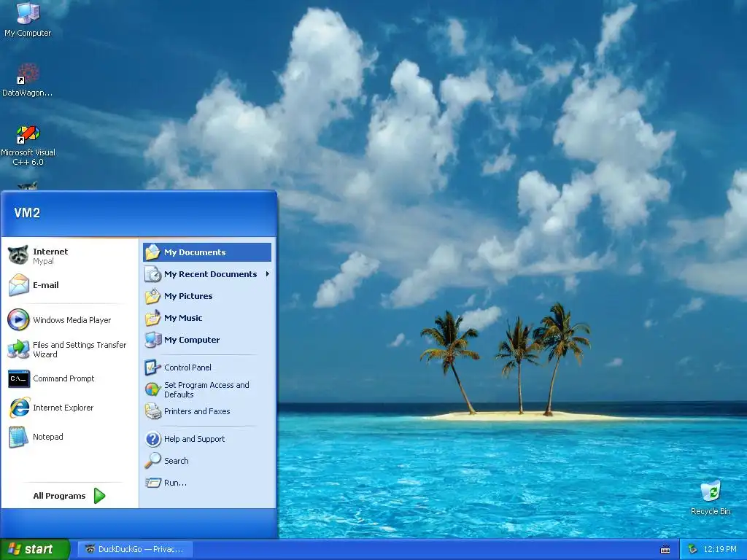The image size is (747, 560).
Task: Select Internet Explorer label
Action: click(x=63, y=408)
